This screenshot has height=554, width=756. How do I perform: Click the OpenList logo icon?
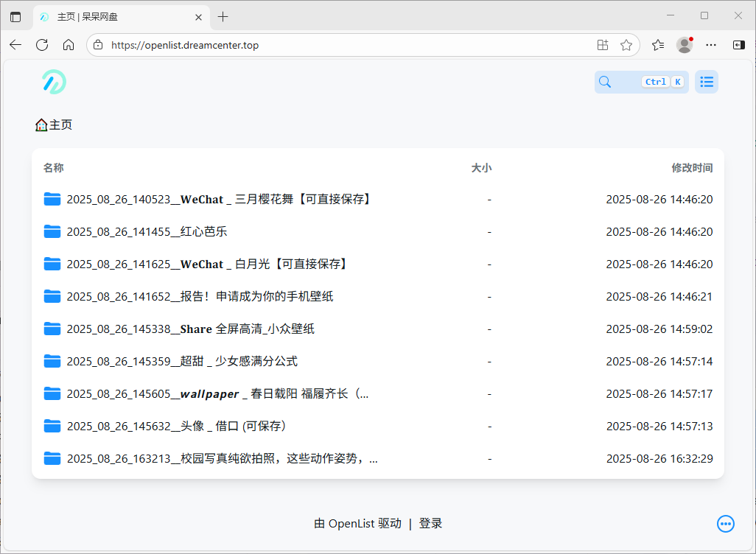coord(54,82)
